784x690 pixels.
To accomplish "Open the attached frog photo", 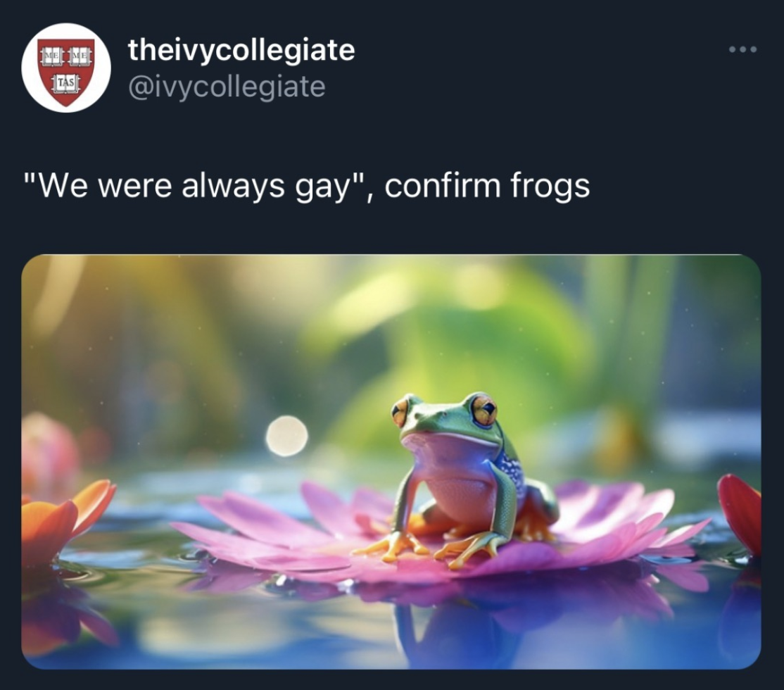I will pyautogui.click(x=391, y=462).
